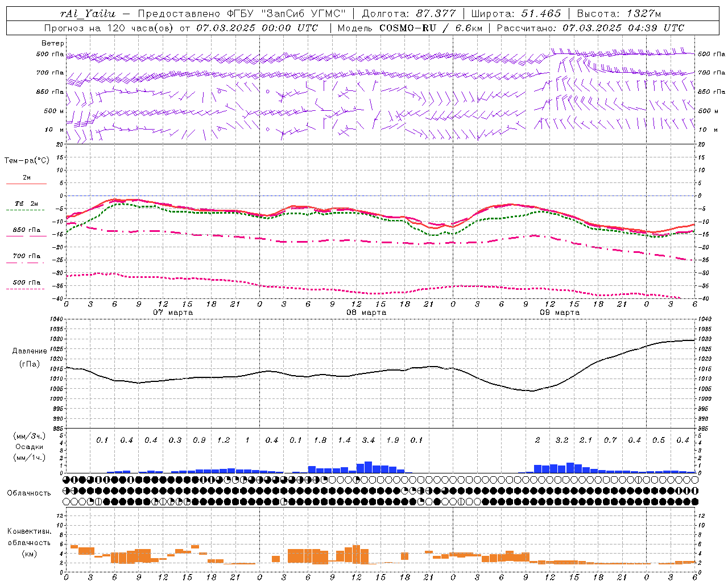Click the 1.9 three-hour precipitation value
Viewport: 728px width, 582px height.
pyautogui.click(x=392, y=440)
